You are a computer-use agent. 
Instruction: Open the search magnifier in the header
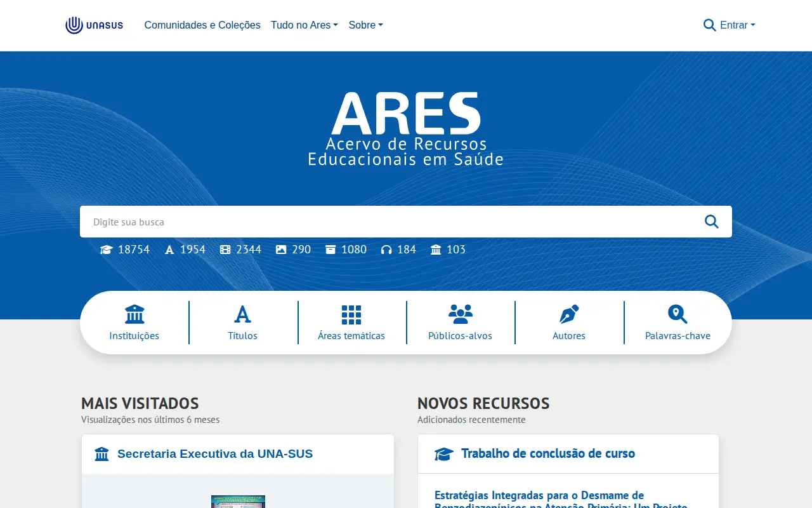click(710, 25)
